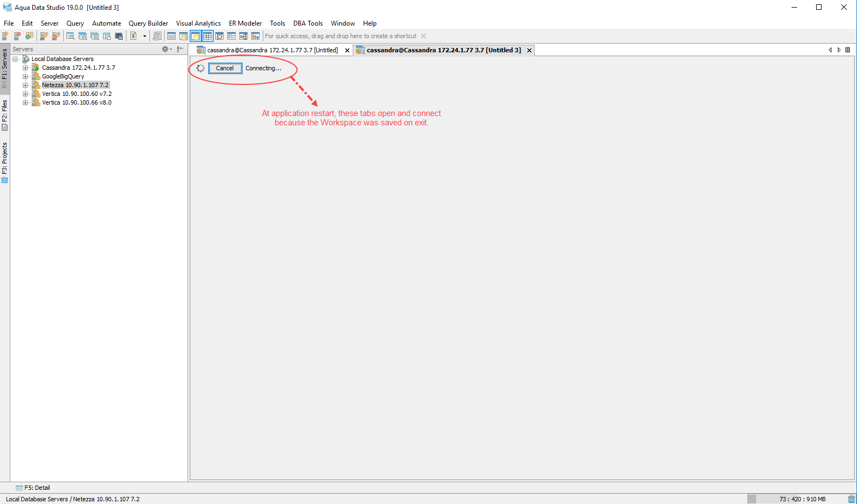Close the cassandra [Untitled] tab
This screenshot has height=504, width=857.
347,50
